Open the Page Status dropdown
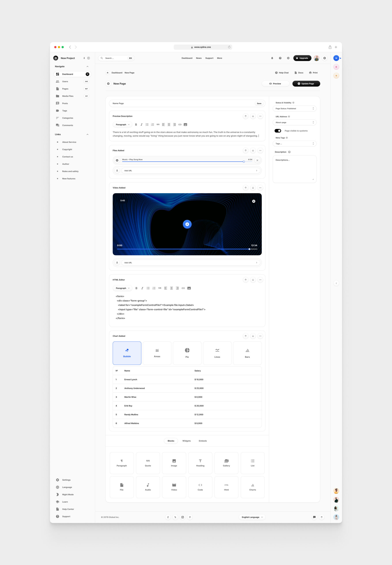 tap(294, 109)
